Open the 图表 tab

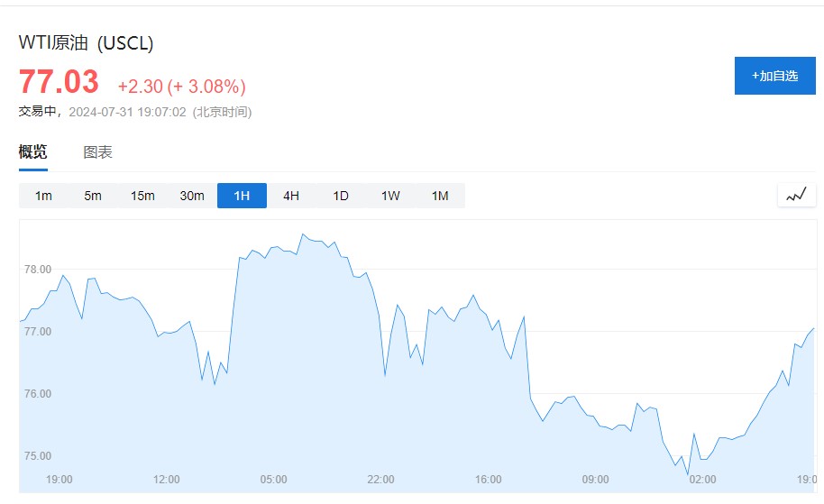point(98,152)
